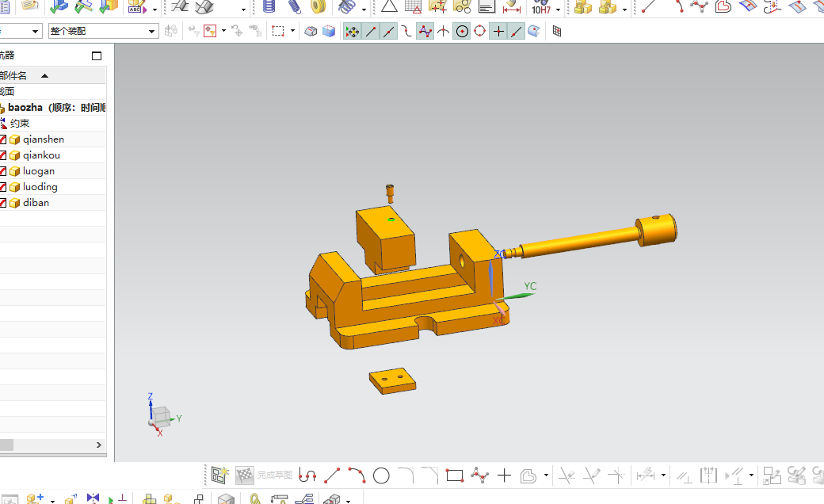
Task: Sort by 部件名 column header
Action: (52, 75)
